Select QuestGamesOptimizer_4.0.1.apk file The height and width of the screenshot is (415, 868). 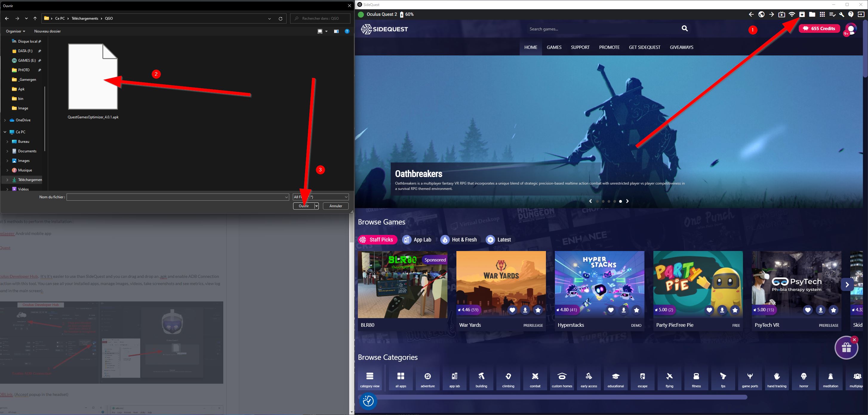coord(93,81)
